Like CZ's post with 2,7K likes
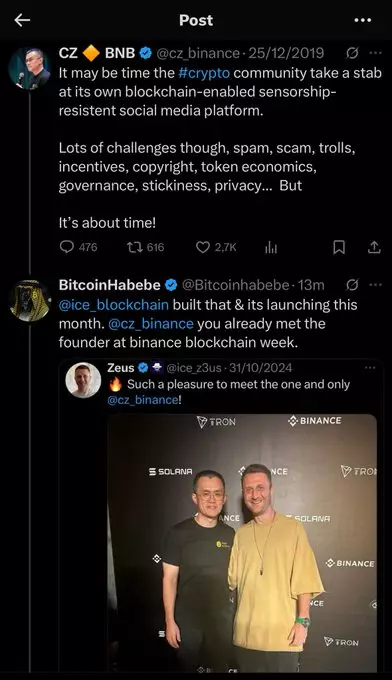The width and height of the screenshot is (392, 680). (x=203, y=247)
